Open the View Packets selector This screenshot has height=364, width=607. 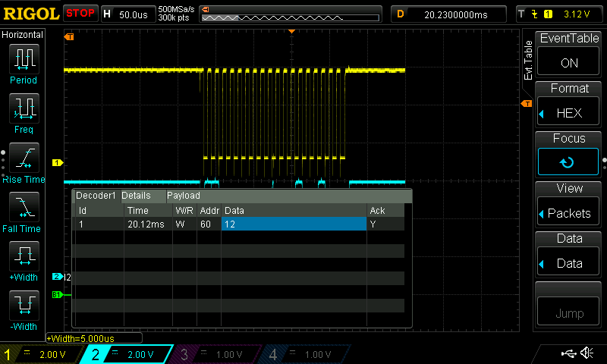click(x=568, y=213)
